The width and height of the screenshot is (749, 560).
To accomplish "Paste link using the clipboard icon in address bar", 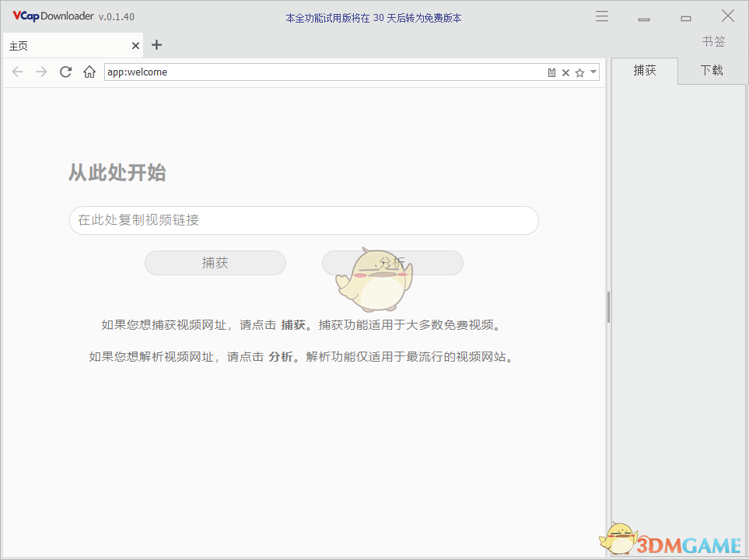I will [551, 72].
